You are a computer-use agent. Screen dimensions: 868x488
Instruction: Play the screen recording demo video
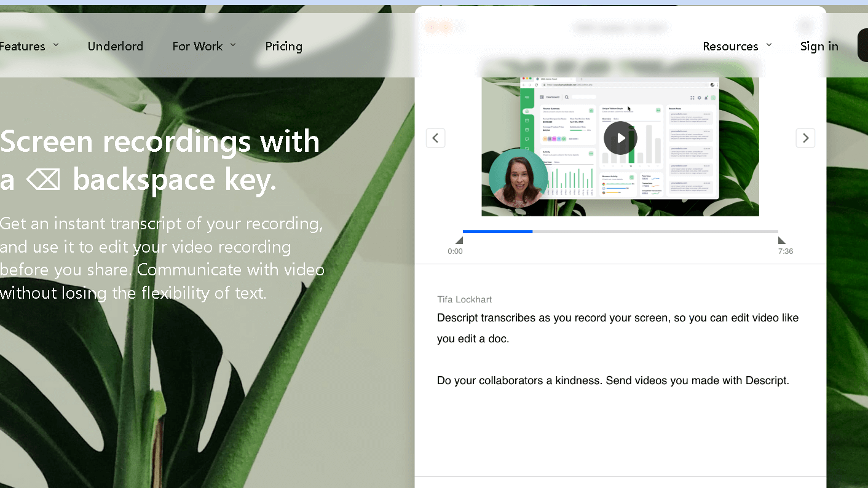click(x=620, y=138)
